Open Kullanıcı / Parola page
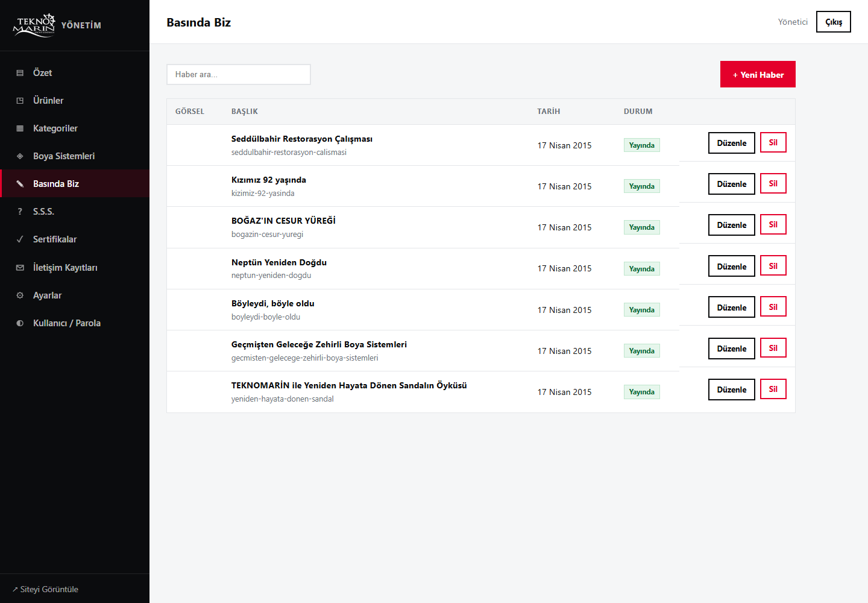The width and height of the screenshot is (868, 603). click(x=75, y=323)
